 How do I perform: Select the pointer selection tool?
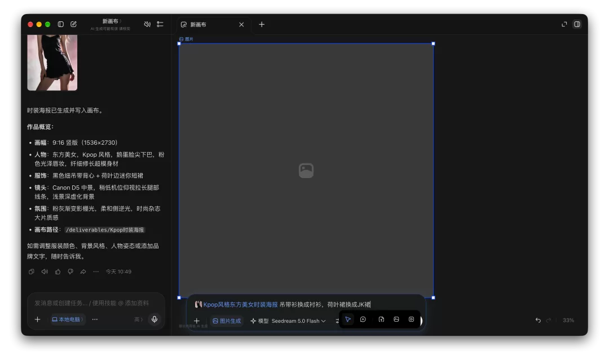click(x=348, y=319)
